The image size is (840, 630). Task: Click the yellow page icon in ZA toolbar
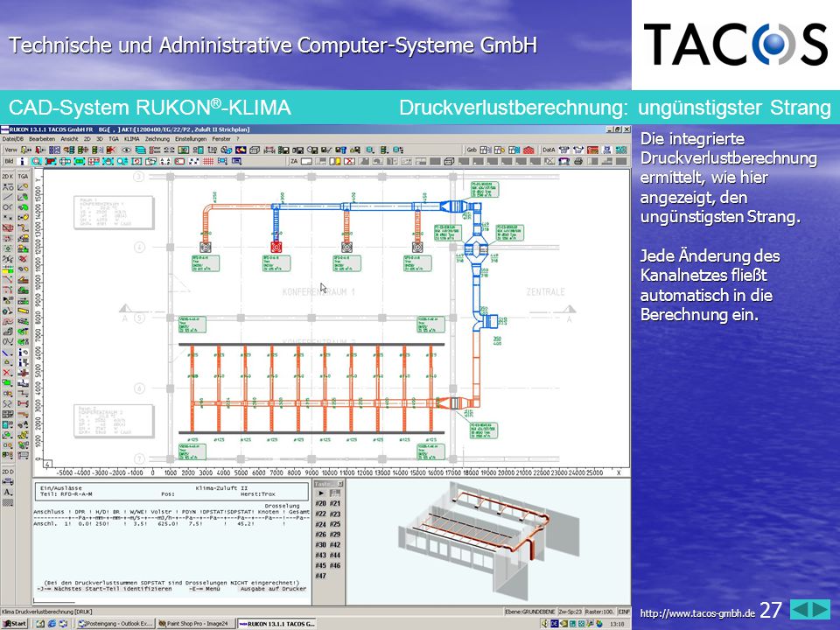(x=335, y=161)
